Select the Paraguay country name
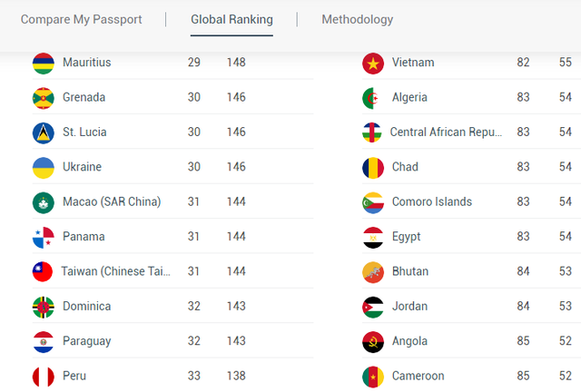Viewport: 581px width, 392px height. point(88,341)
